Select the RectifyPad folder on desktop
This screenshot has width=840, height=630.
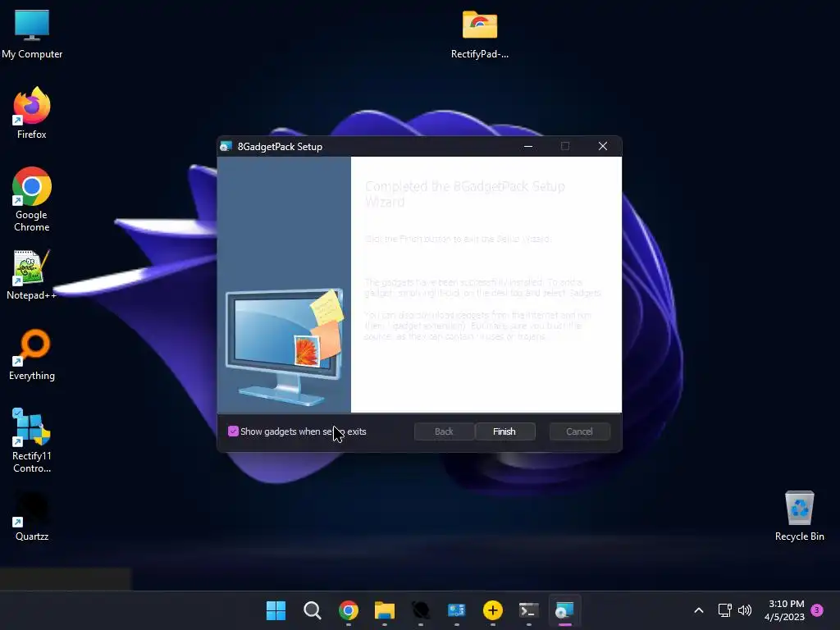click(479, 34)
